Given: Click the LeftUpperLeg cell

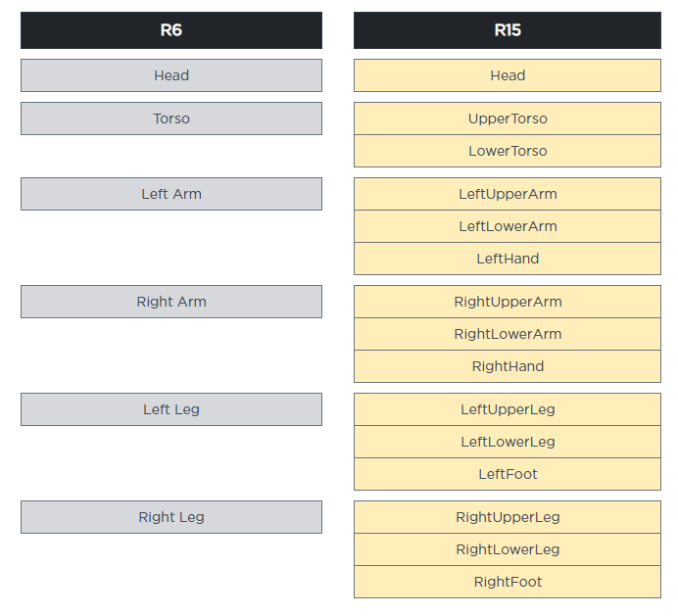Looking at the screenshot, I should point(508,409).
